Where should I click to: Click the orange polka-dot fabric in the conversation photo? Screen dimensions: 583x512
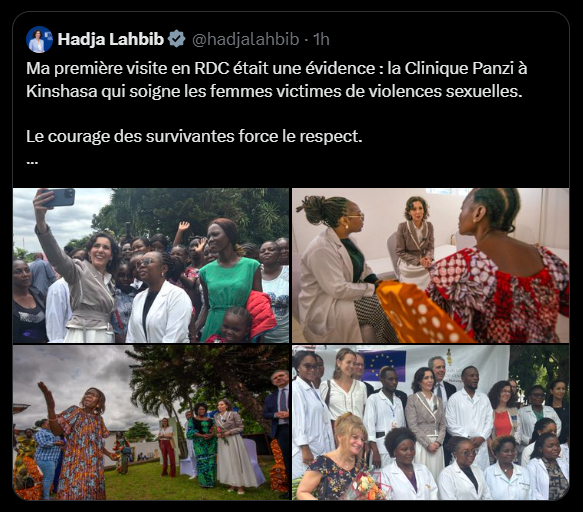418,312
